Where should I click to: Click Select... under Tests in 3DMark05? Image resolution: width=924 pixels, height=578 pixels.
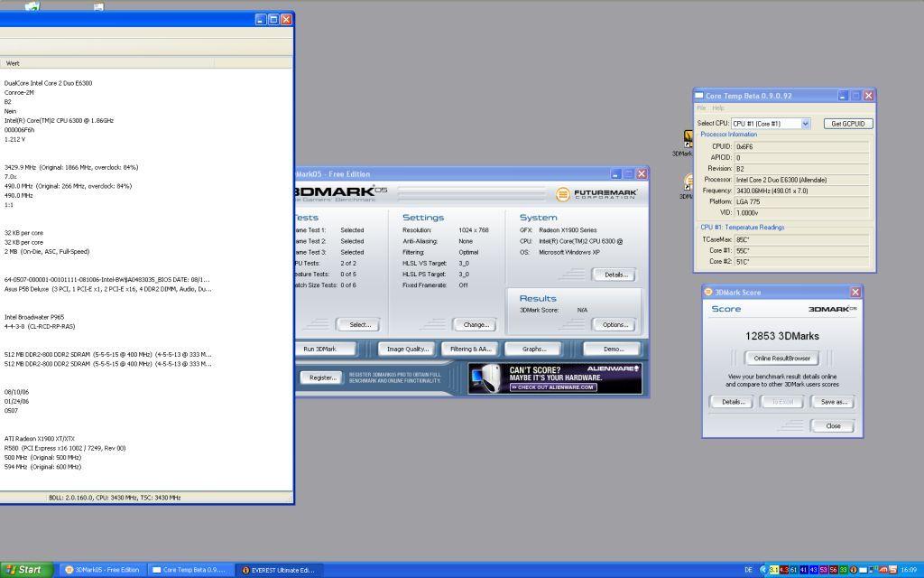(359, 324)
